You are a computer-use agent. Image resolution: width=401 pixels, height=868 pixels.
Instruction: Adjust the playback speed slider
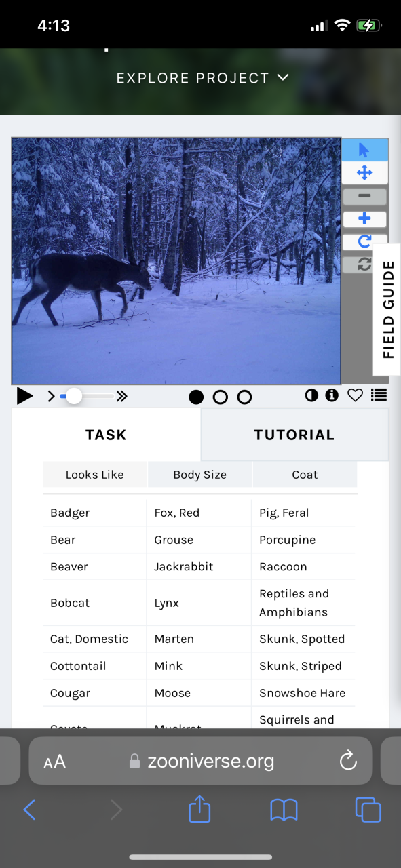point(88,396)
